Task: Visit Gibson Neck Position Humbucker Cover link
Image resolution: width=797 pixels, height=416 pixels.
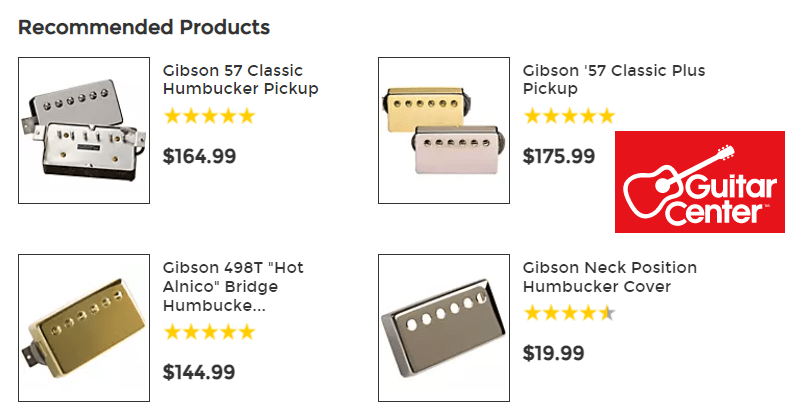Action: click(x=609, y=277)
